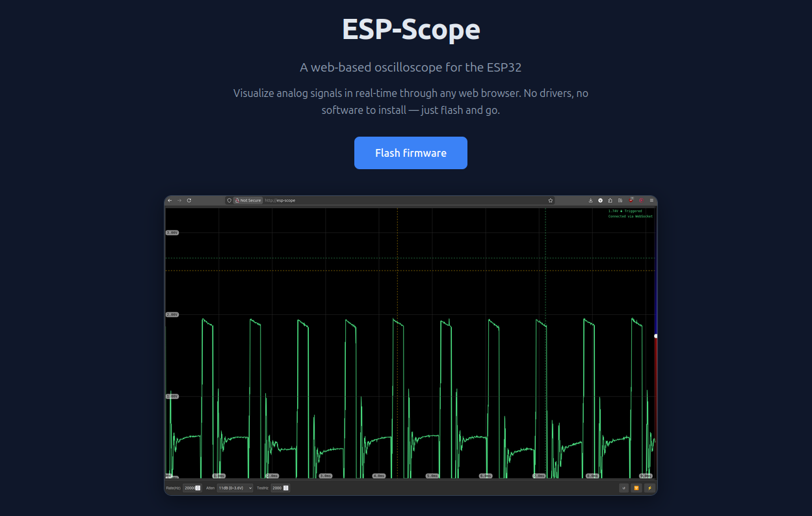Click the back navigation arrow
This screenshot has width=812, height=516.
coord(169,200)
